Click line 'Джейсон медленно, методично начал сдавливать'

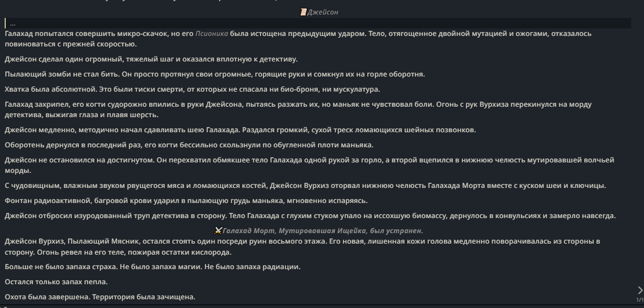[x=240, y=130]
